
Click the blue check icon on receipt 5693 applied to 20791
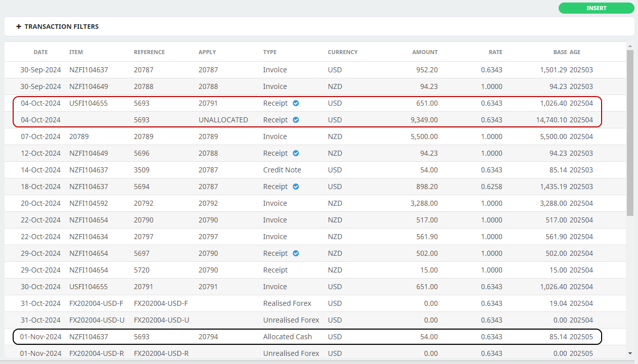point(296,103)
